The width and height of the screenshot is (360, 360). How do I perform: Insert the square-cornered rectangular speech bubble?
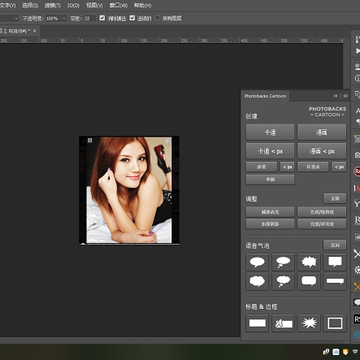335,262
